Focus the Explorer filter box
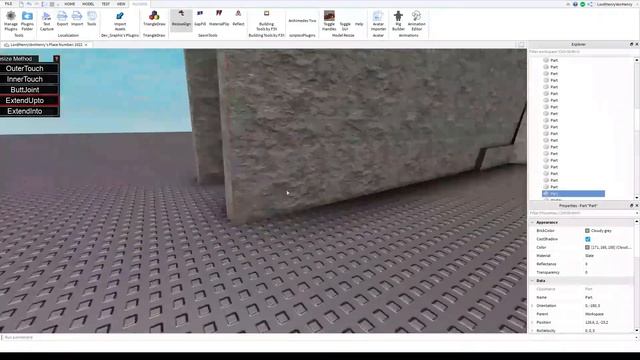The image size is (640, 360). [x=581, y=52]
